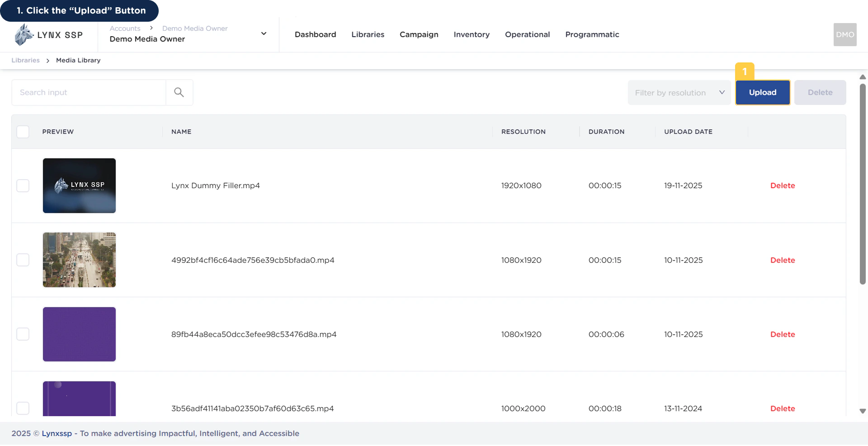Focus the Search input field
868x446 pixels.
coord(89,92)
